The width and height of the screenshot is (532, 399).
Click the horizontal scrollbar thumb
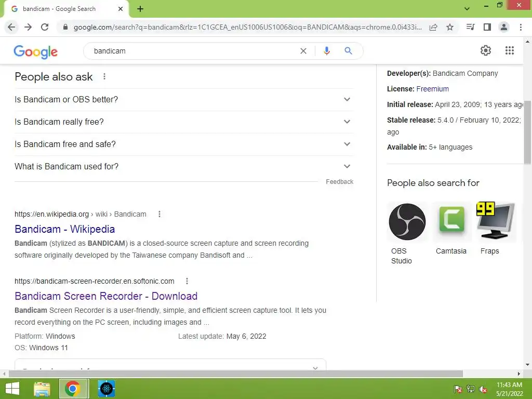click(236, 374)
